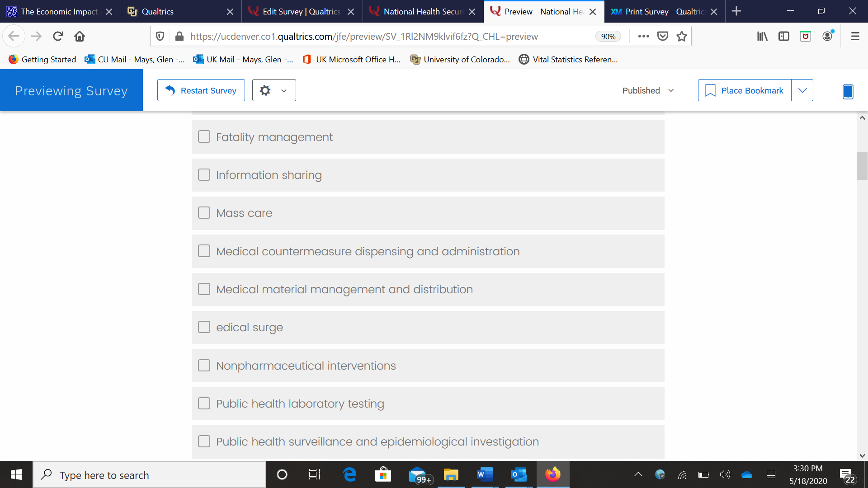The height and width of the screenshot is (488, 868).
Task: Reload the page with the refresh icon
Action: tap(58, 36)
